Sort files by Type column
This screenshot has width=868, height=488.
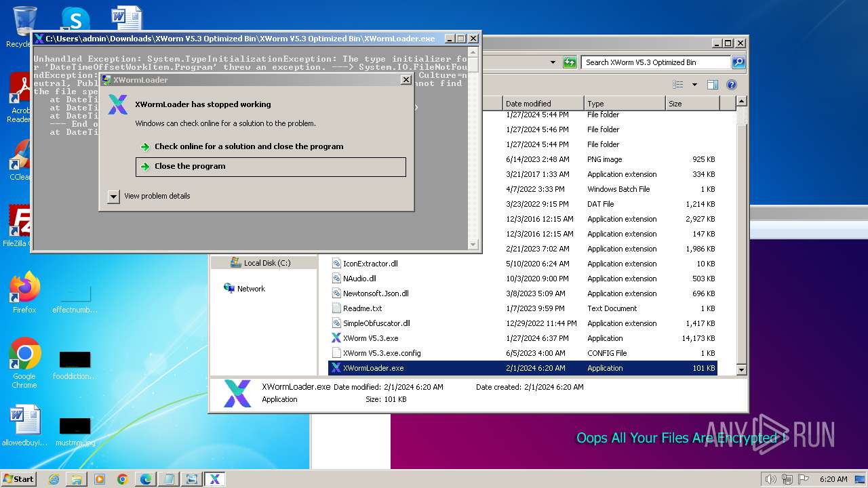click(625, 104)
